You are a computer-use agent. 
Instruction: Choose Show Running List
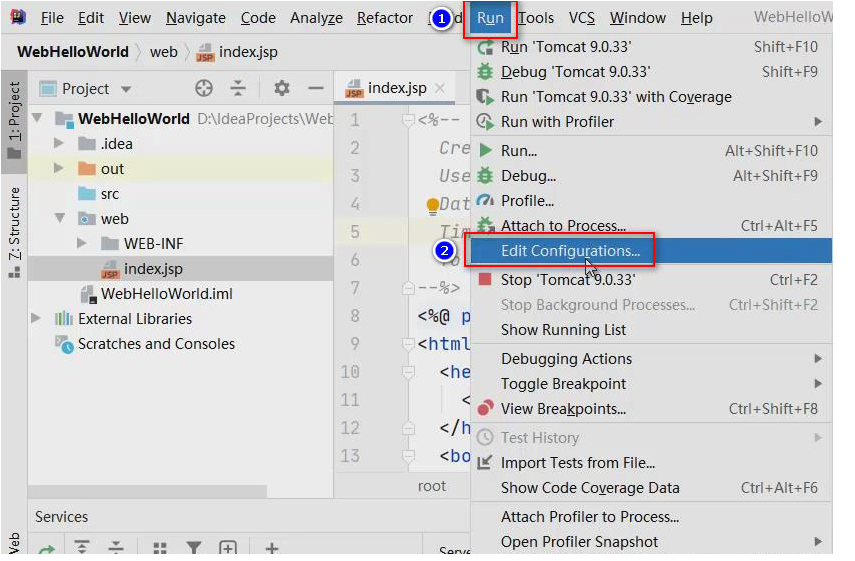click(x=651, y=330)
